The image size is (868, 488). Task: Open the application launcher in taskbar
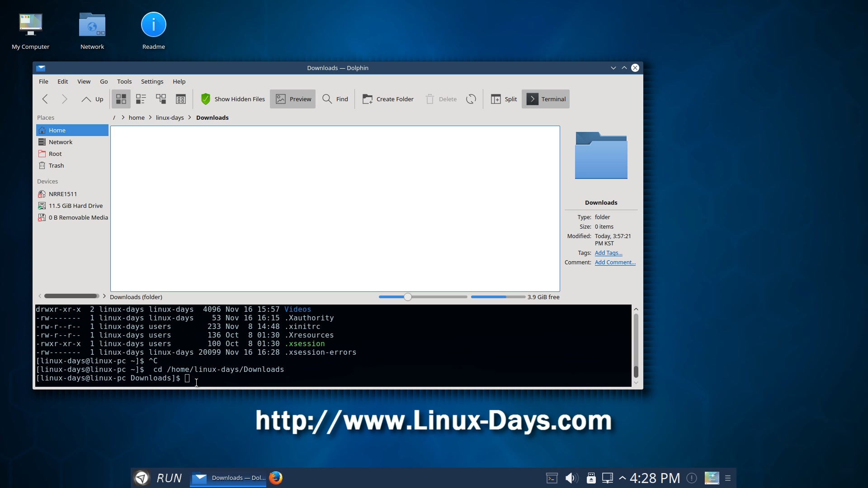pos(142,478)
